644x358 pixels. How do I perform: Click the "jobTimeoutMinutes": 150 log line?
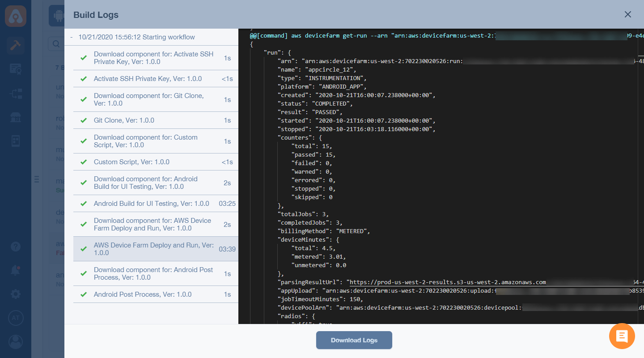point(321,299)
